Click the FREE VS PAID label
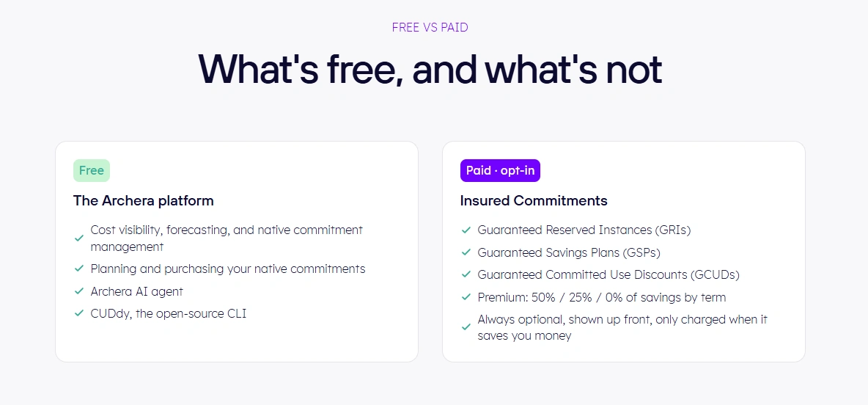Viewport: 868px width, 405px height. [430, 28]
